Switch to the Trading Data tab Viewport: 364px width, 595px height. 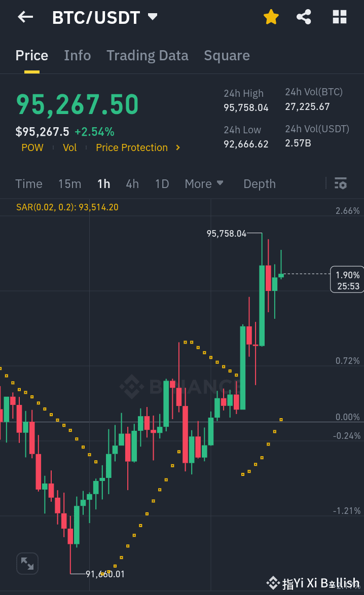click(148, 55)
